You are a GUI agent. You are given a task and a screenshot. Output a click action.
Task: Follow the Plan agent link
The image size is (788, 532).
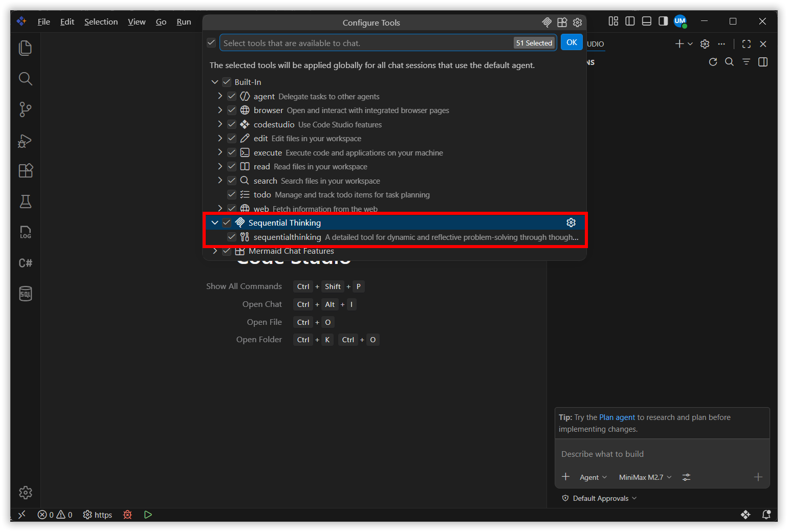tap(617, 417)
